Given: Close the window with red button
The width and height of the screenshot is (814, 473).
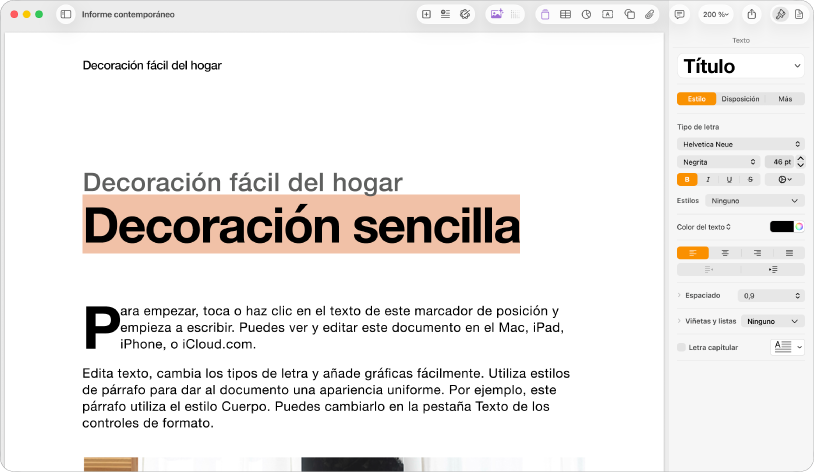Looking at the screenshot, I should (x=14, y=15).
